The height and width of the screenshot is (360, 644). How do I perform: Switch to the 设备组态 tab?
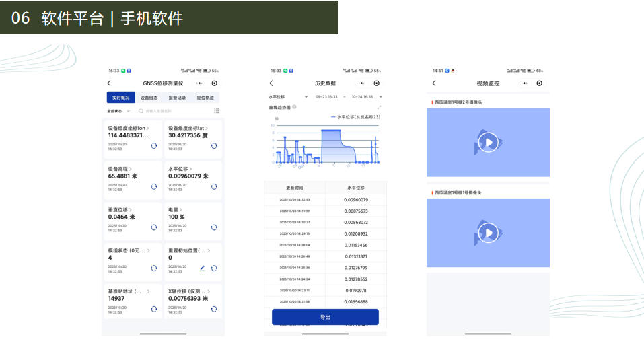149,98
